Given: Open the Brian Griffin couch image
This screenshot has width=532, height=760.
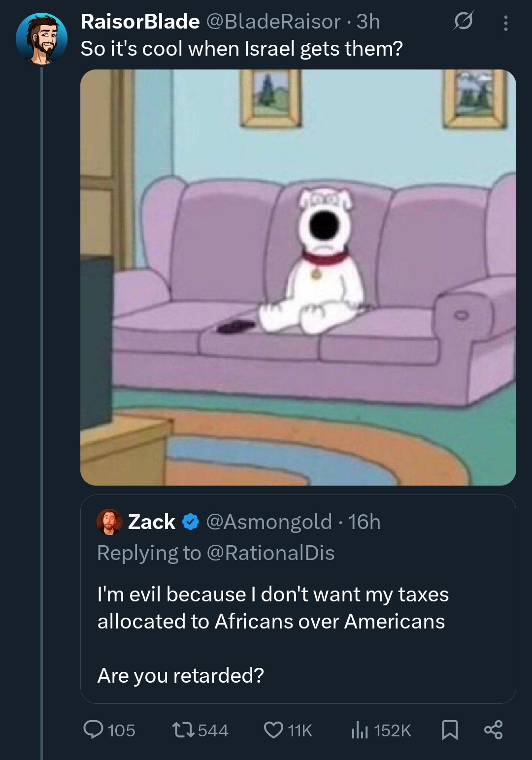Looking at the screenshot, I should 298,277.
